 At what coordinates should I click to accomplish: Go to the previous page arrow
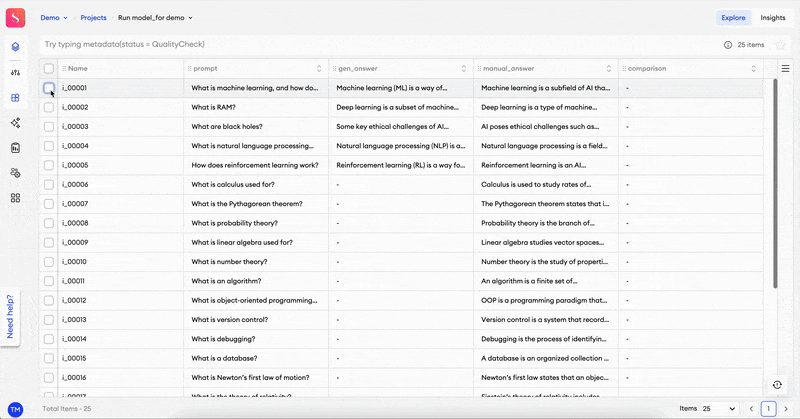(x=751, y=409)
